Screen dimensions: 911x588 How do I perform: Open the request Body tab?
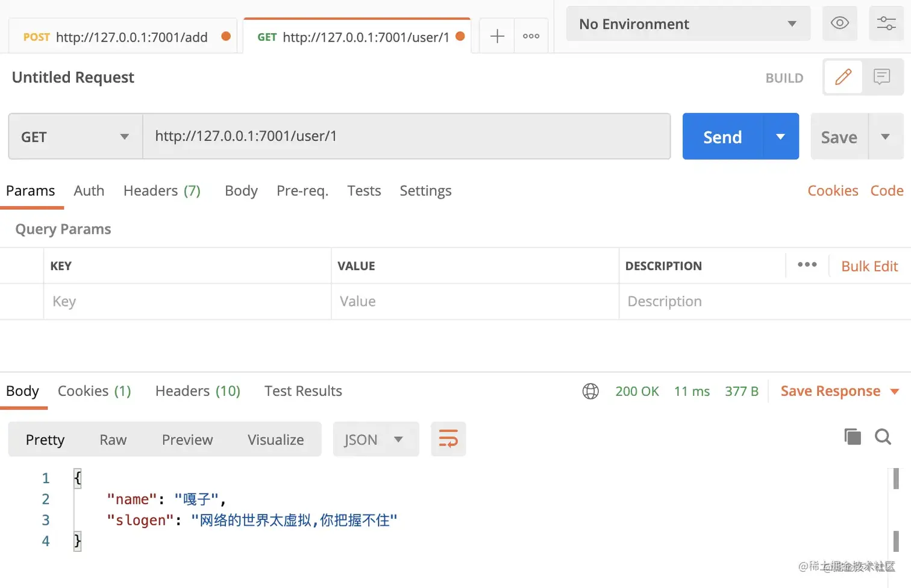click(241, 191)
